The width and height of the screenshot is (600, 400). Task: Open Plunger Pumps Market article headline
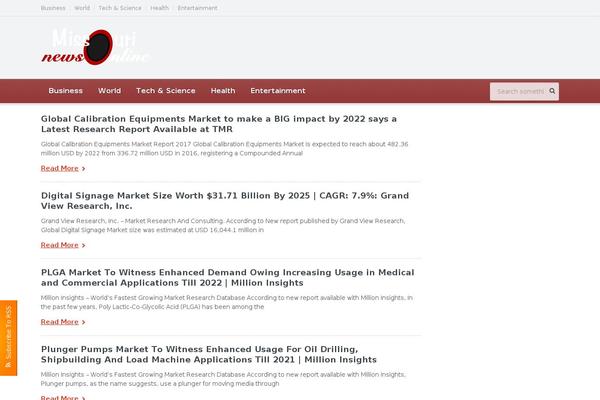click(x=209, y=354)
